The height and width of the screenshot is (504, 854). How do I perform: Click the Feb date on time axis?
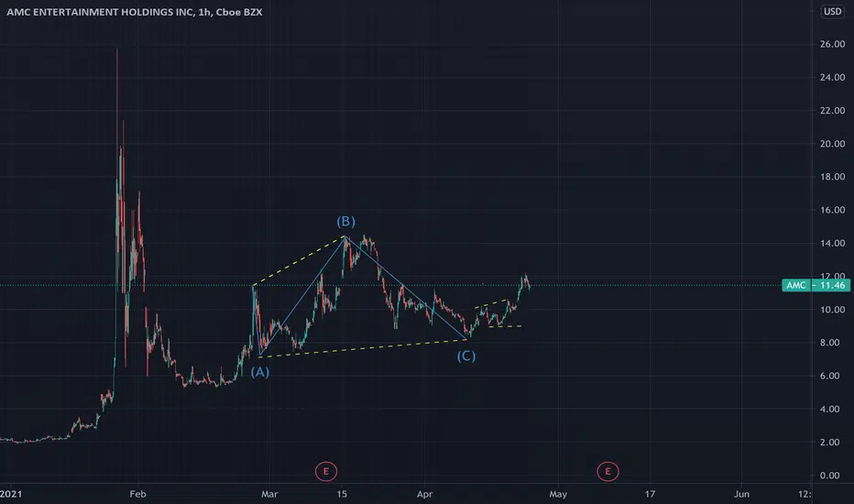pyautogui.click(x=137, y=494)
